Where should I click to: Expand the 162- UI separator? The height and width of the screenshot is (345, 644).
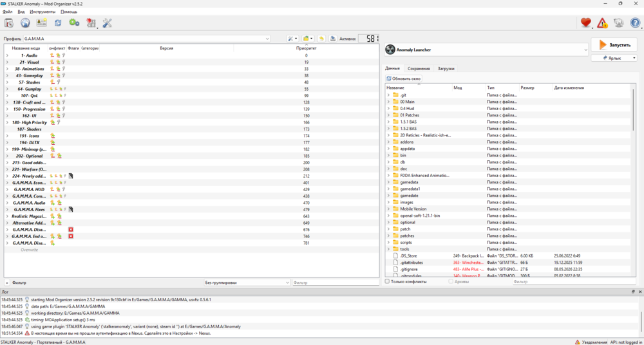pyautogui.click(x=7, y=116)
